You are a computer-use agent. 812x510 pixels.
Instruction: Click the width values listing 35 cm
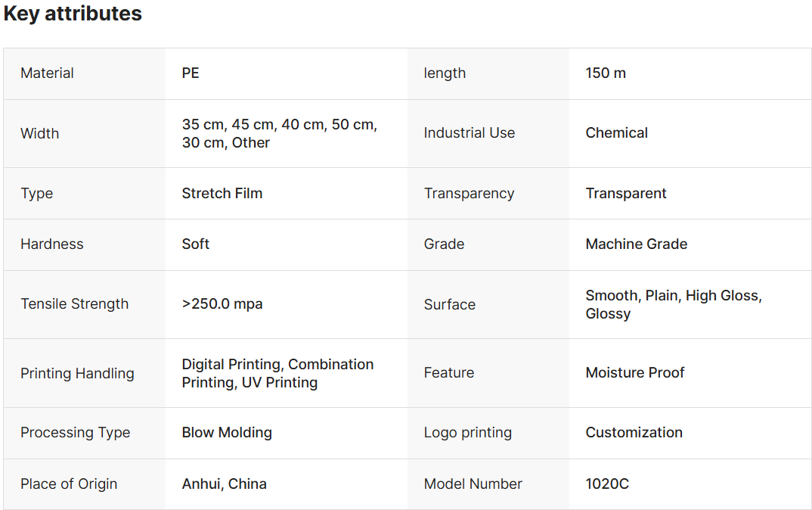point(279,133)
